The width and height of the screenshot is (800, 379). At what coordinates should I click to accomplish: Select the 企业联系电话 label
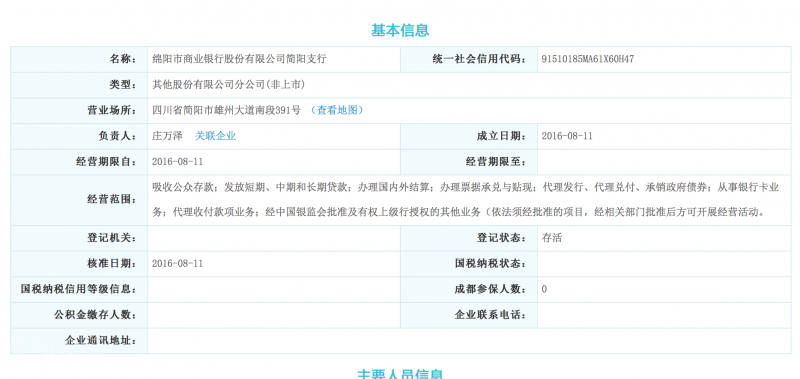pos(491,315)
